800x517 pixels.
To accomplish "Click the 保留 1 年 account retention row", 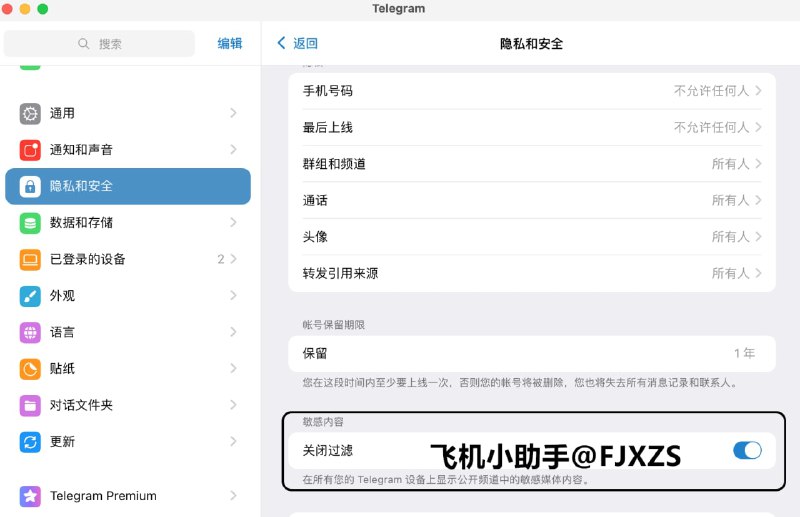I will click(x=532, y=353).
